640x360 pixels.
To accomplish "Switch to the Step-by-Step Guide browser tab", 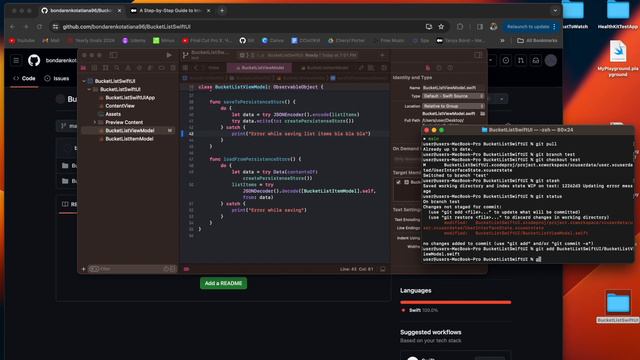I will [x=169, y=11].
